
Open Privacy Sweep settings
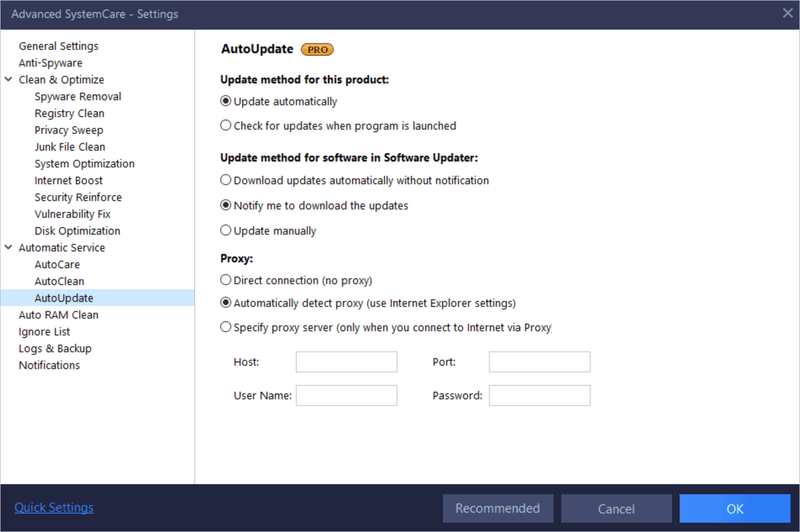tap(69, 130)
